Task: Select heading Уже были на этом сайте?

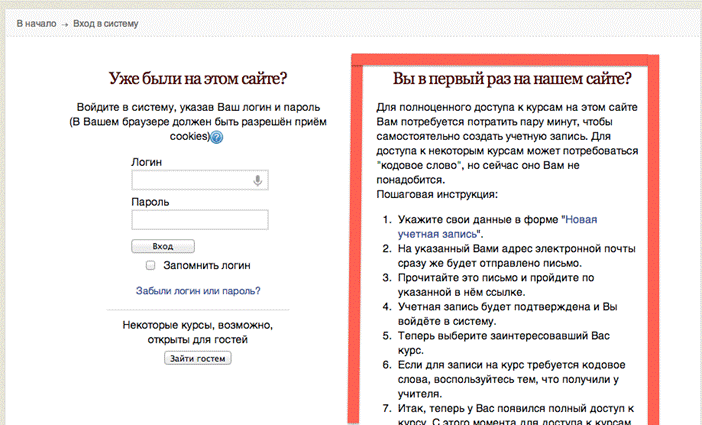Action: click(x=198, y=78)
